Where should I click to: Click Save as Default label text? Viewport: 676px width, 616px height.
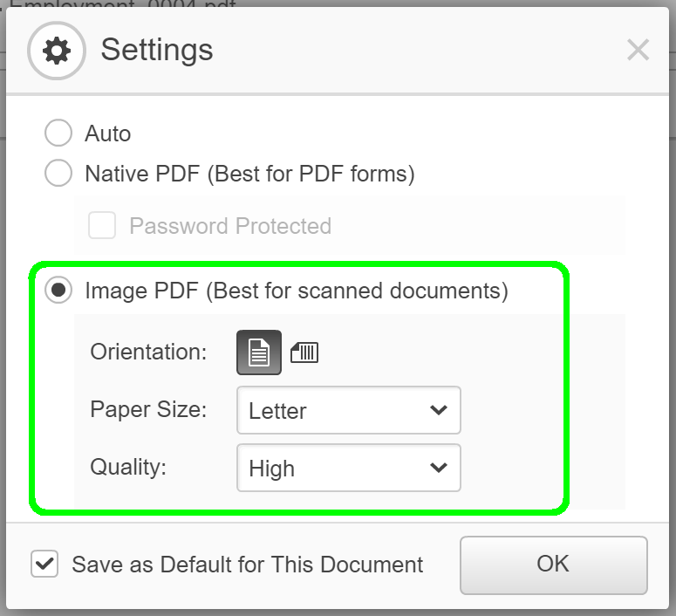pos(248,565)
